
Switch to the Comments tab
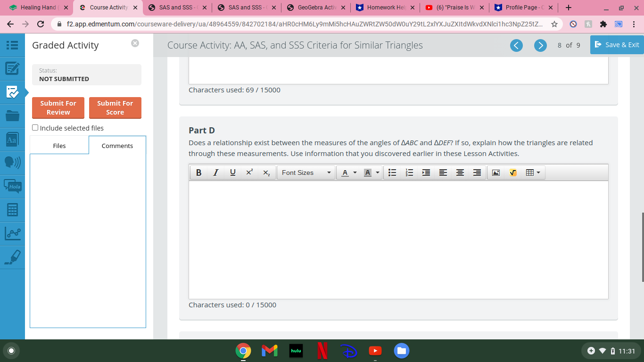117,146
